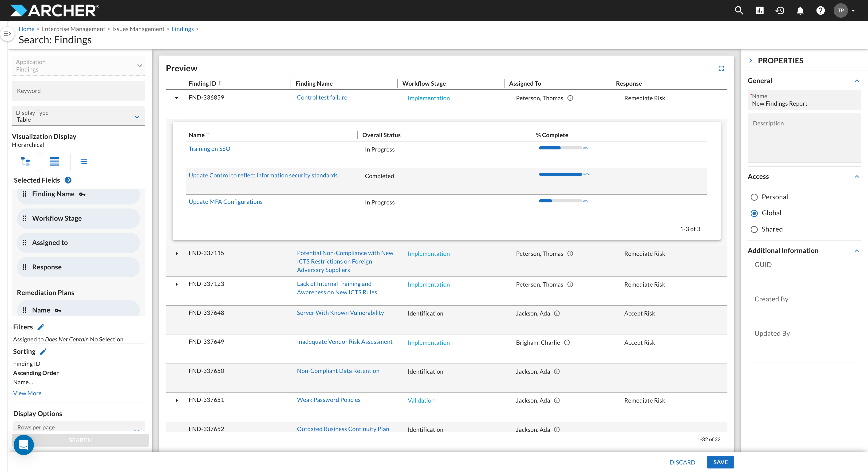This screenshot has height=472, width=868.
Task: Edit Filters with the pencil icon
Action: 41,327
